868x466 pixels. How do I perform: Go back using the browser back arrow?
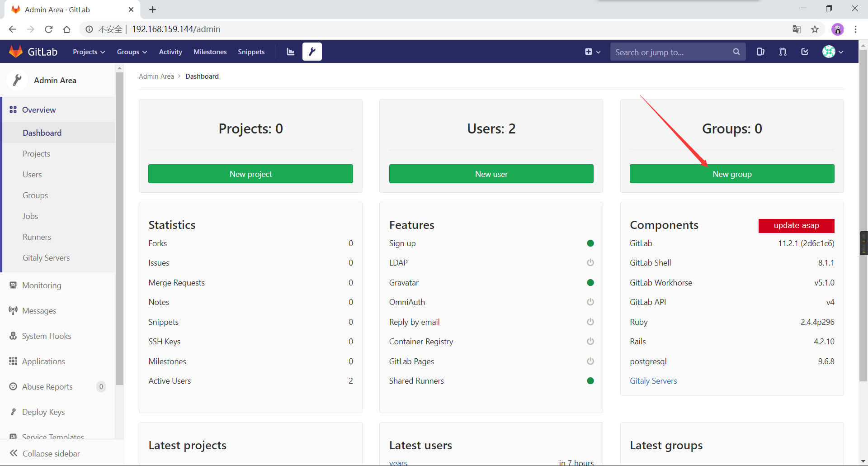[x=12, y=29]
